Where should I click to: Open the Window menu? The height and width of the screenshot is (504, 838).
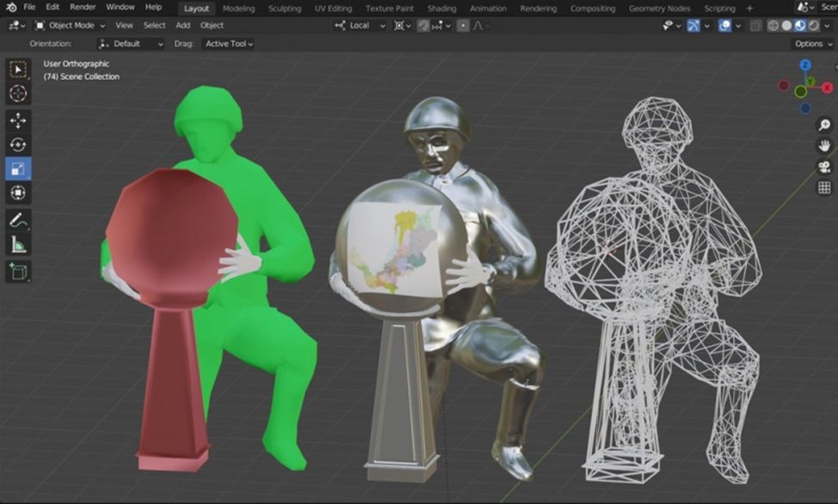click(120, 7)
